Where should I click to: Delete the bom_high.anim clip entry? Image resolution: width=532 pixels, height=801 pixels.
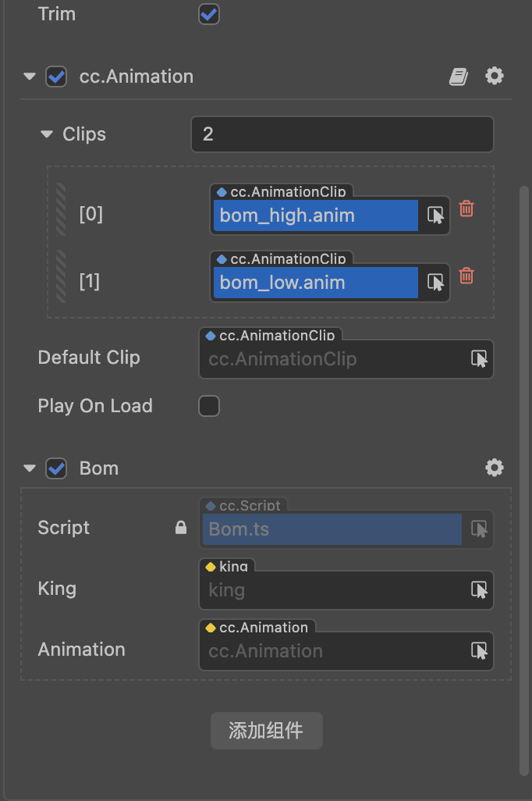coord(466,208)
